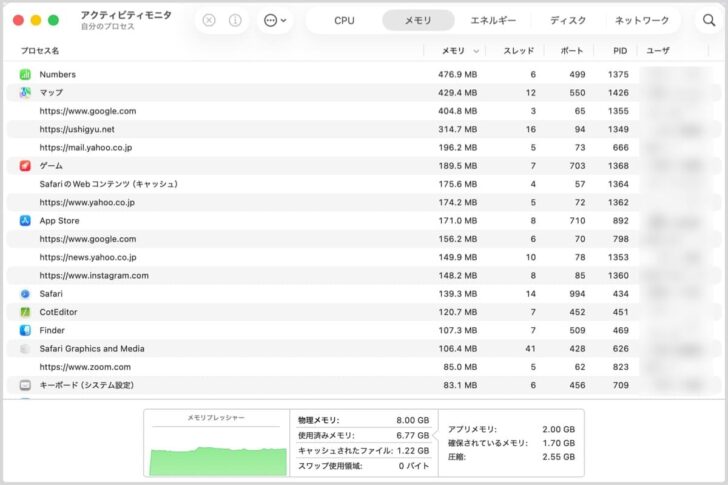Click the 物理メモリ 8.00 GB value
This screenshot has width=728, height=485.
coord(413,420)
